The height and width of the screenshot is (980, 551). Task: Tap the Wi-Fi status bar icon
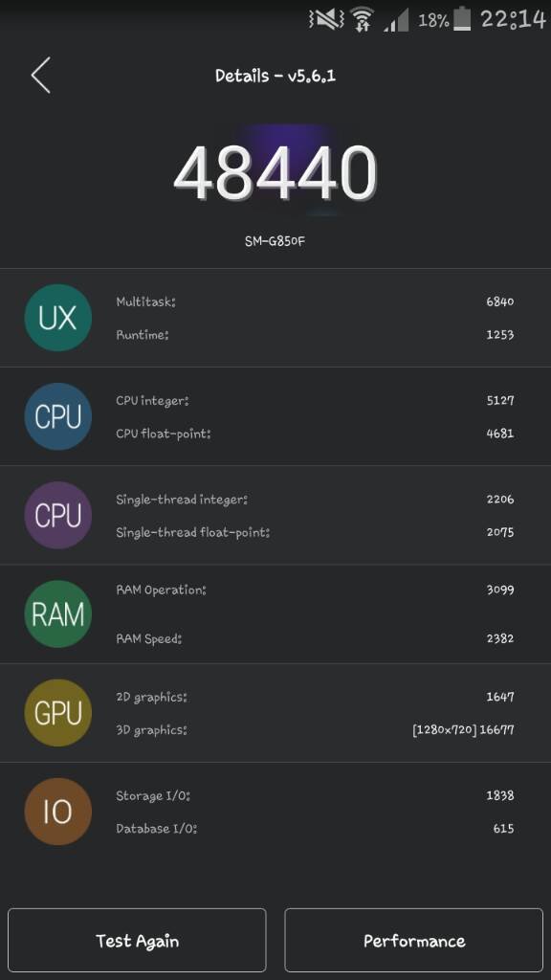[x=362, y=19]
